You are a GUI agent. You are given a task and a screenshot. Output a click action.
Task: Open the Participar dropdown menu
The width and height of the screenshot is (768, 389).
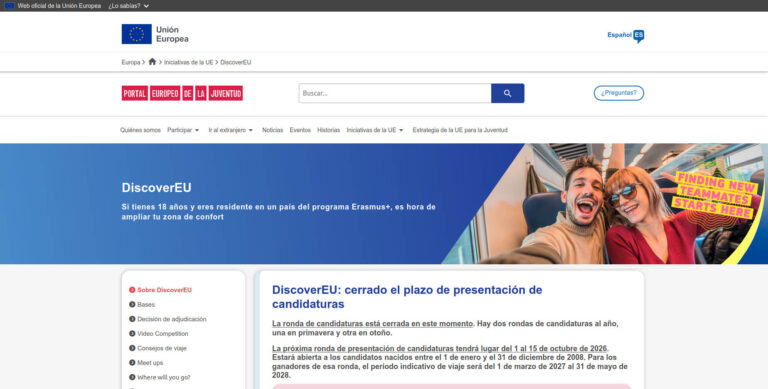[183, 130]
